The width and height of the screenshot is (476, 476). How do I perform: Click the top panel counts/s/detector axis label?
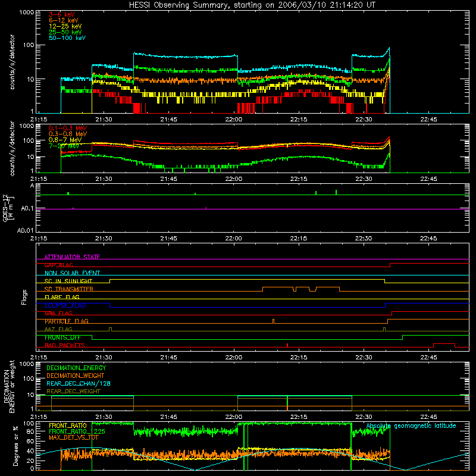(12, 62)
